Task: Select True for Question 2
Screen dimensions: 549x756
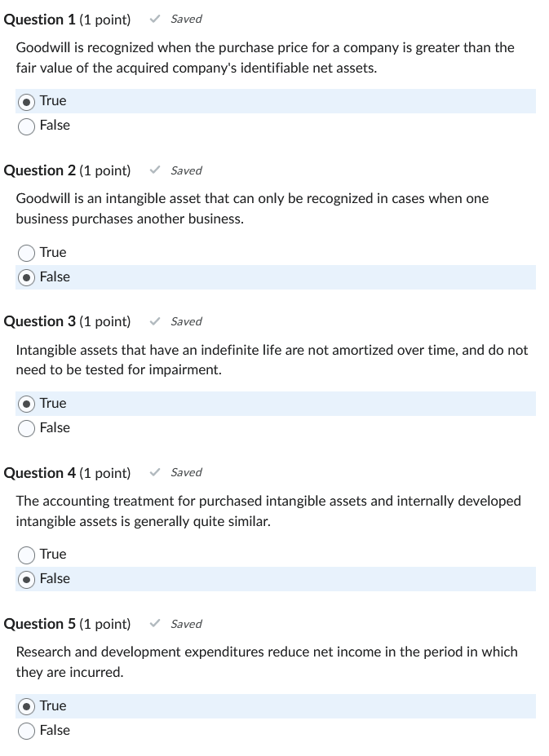Action: pyautogui.click(x=25, y=252)
